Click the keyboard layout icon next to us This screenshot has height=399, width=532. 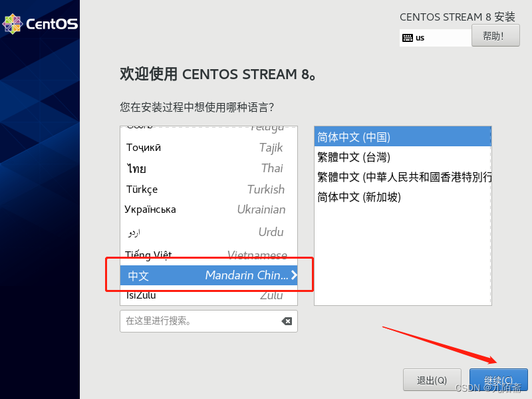[408, 38]
